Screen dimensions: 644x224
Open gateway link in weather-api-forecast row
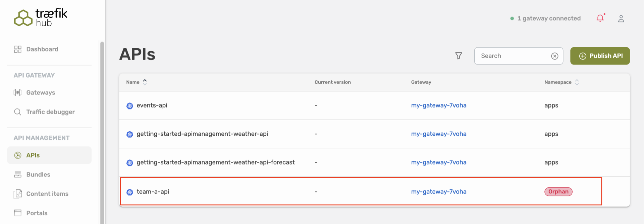[439, 163]
